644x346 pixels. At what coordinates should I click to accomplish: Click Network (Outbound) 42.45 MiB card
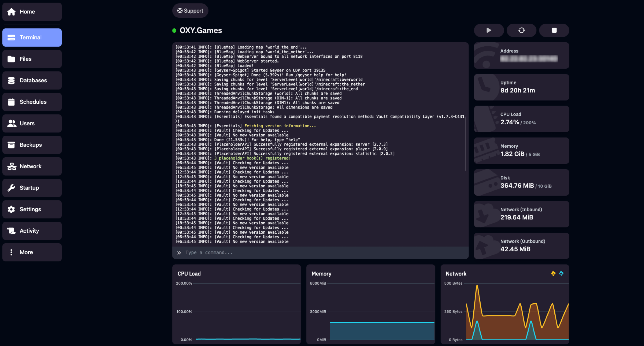point(521,246)
